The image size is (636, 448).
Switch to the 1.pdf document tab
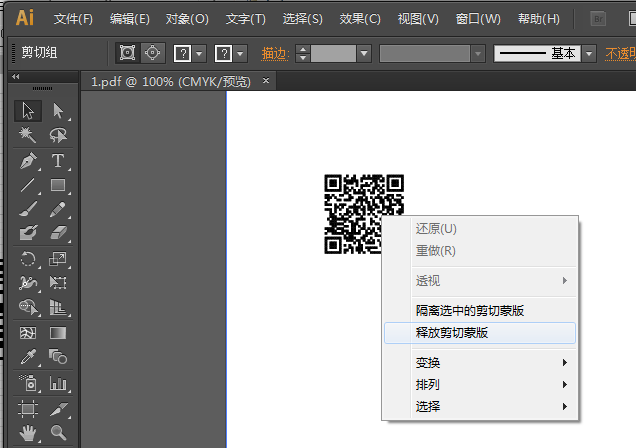[x=171, y=82]
